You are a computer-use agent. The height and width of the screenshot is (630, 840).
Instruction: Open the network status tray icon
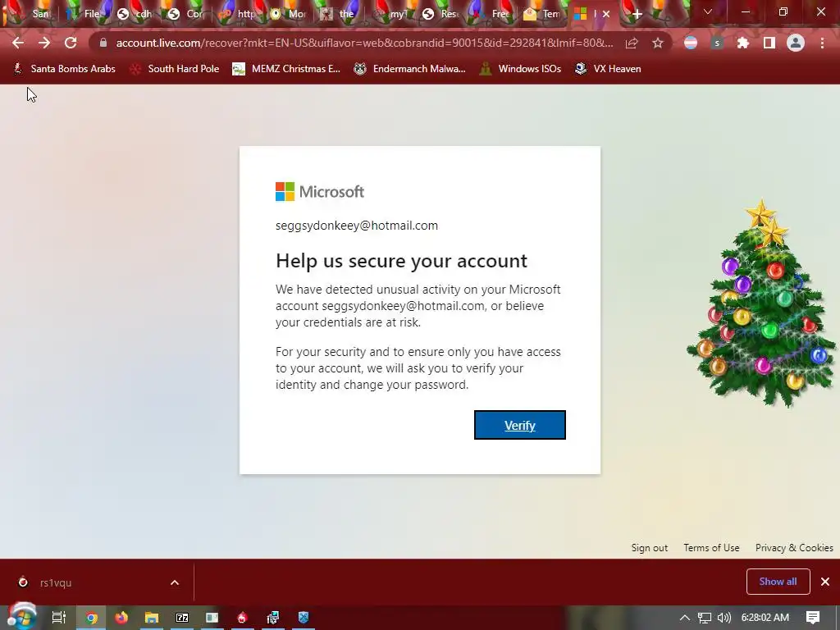(704, 618)
